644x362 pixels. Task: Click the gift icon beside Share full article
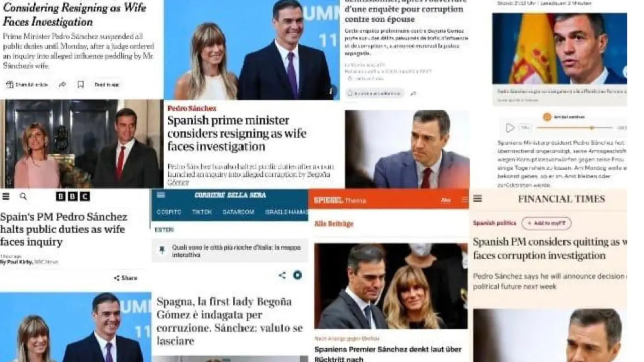[x=9, y=85]
